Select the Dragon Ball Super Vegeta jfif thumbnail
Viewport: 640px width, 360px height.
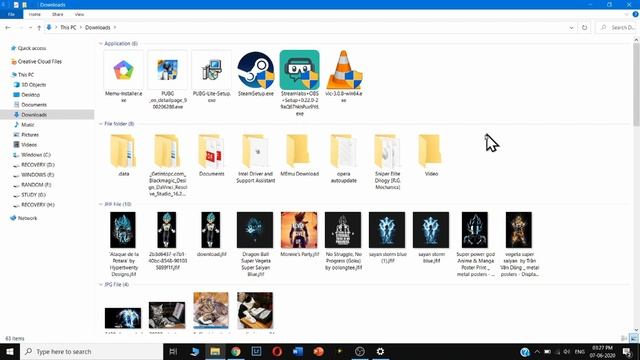click(x=255, y=230)
